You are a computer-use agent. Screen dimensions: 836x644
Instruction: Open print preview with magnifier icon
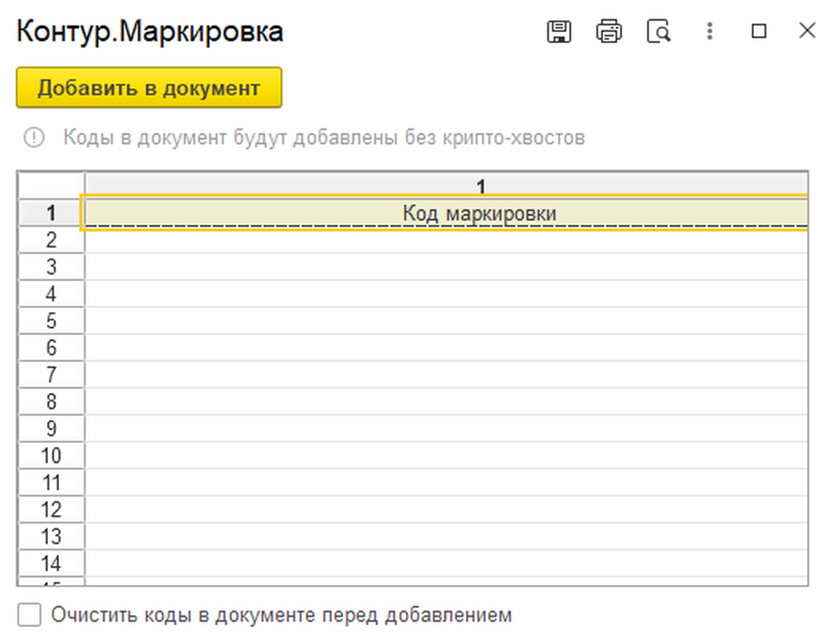coord(659,31)
